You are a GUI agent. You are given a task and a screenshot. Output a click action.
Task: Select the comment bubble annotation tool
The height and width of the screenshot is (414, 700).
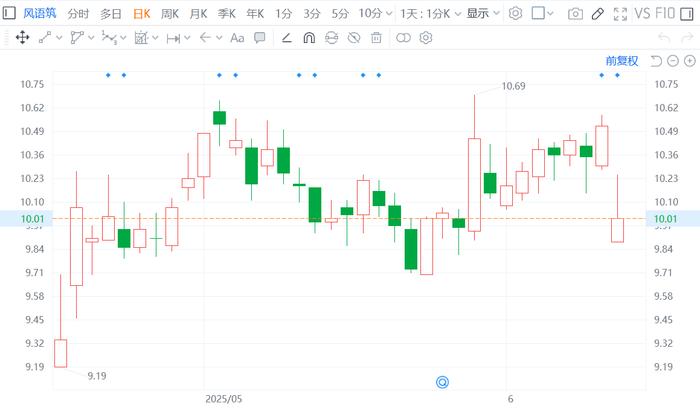(x=259, y=38)
